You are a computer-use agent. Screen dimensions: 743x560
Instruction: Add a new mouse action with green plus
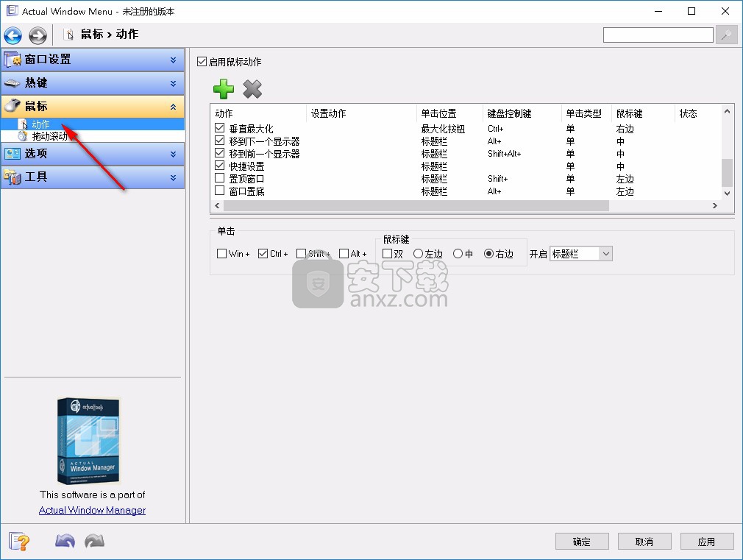[224, 88]
